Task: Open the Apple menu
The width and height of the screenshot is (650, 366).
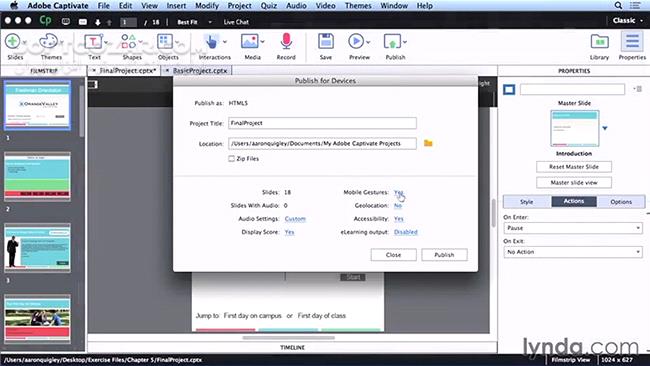Action: click(x=14, y=5)
